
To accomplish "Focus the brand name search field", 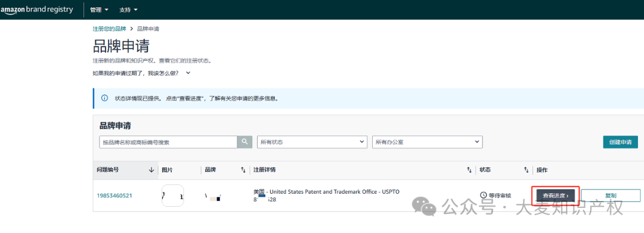I will pyautogui.click(x=168, y=142).
